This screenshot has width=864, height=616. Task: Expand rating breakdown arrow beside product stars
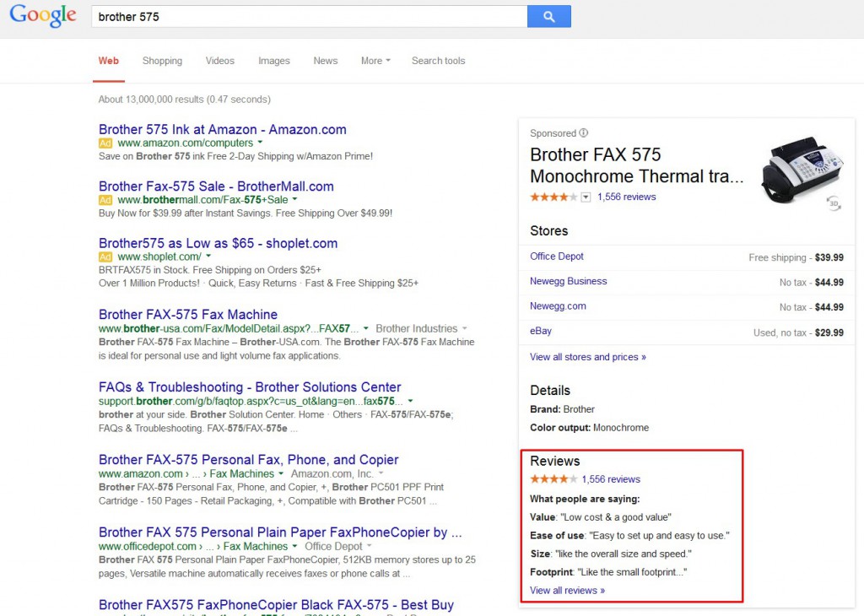[x=586, y=197]
